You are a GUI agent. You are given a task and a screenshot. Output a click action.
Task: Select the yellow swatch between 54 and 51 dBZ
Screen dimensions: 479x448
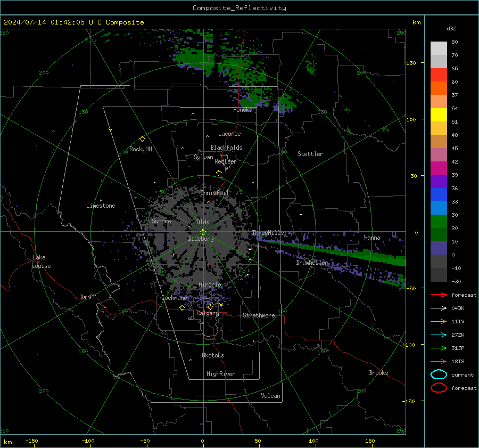[439, 115]
